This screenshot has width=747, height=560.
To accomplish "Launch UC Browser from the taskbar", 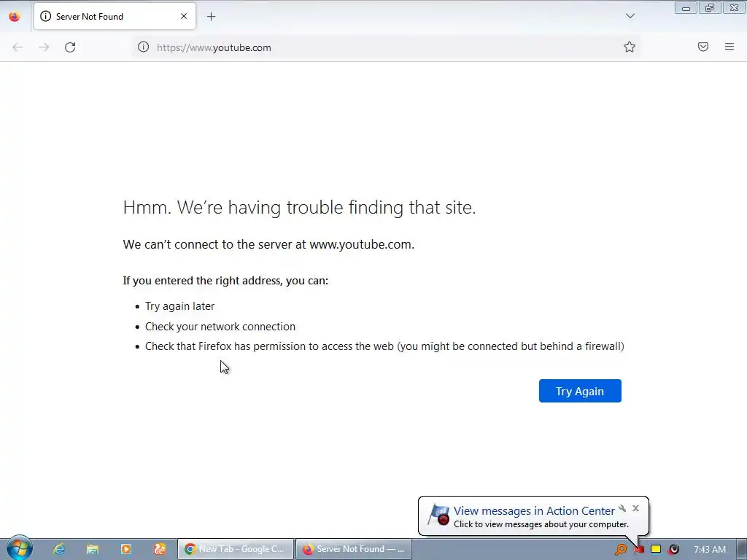I will coord(160,549).
